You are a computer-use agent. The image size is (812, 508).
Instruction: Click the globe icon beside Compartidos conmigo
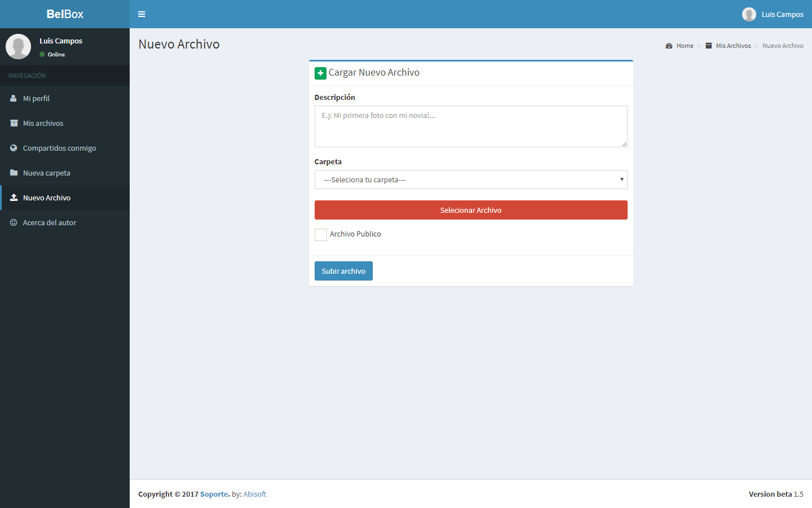pos(14,148)
